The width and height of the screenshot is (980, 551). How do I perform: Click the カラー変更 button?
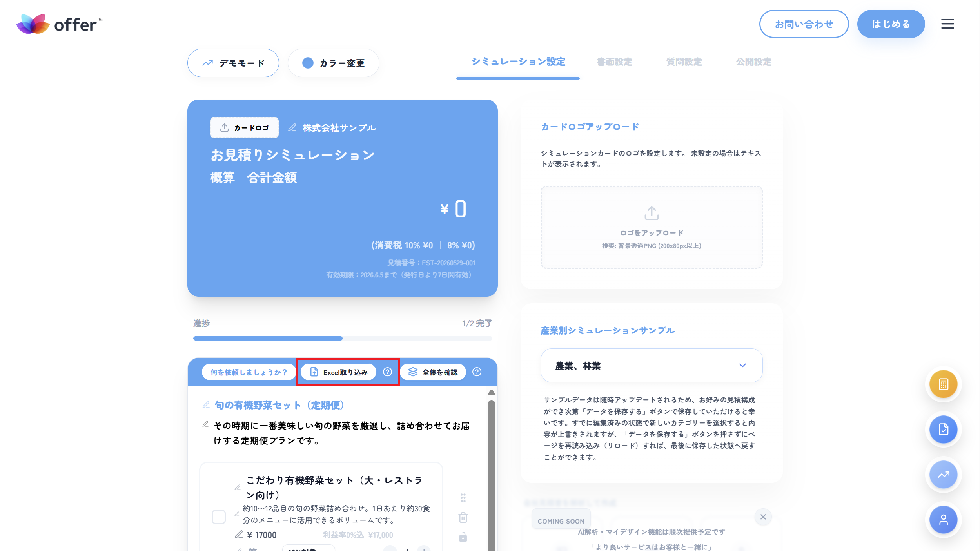click(x=333, y=63)
